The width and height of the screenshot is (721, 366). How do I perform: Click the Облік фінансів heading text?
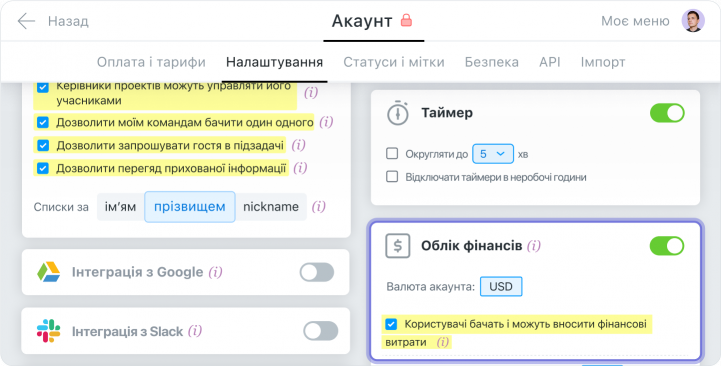point(472,246)
